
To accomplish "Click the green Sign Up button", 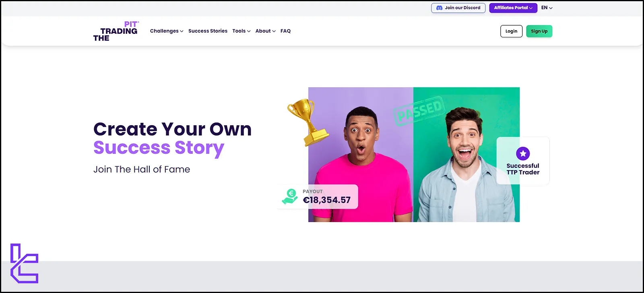I will pos(539,31).
